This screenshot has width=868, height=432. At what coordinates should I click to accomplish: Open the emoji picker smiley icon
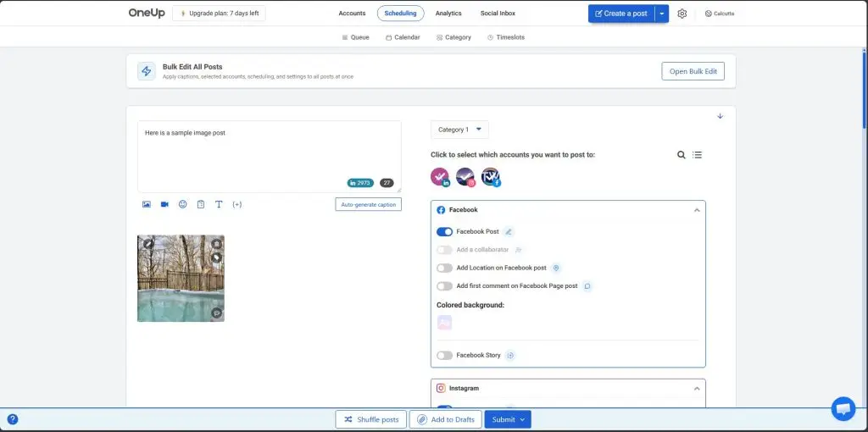click(x=183, y=204)
